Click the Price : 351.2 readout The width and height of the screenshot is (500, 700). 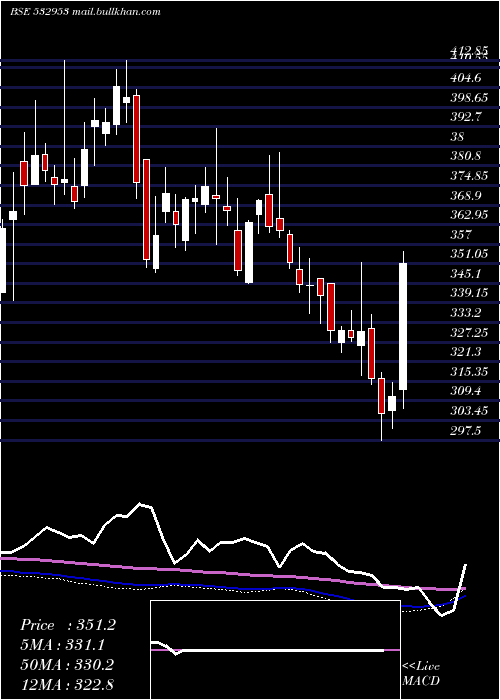[x=68, y=625]
